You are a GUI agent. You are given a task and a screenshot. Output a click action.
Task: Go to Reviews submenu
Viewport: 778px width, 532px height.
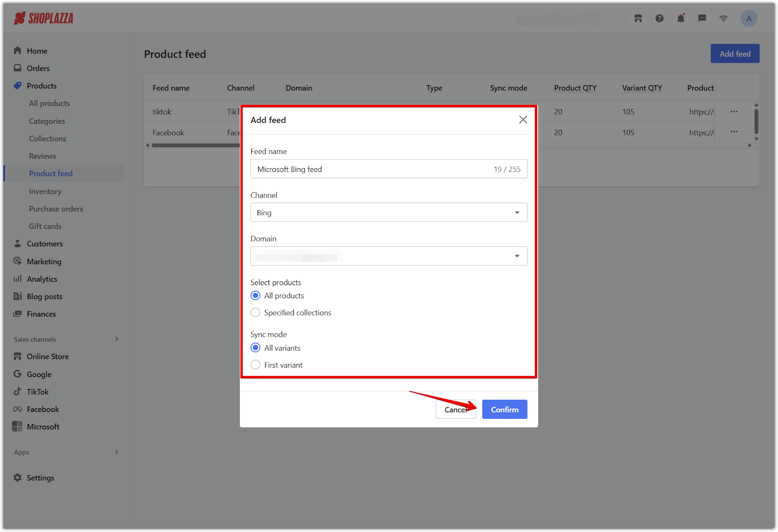pyautogui.click(x=42, y=156)
